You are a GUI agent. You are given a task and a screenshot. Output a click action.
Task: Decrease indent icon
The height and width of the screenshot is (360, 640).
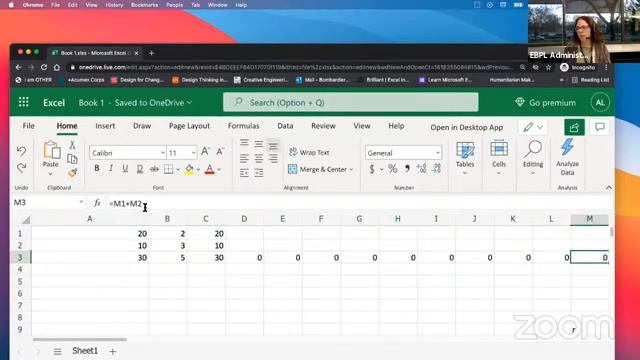click(244, 173)
